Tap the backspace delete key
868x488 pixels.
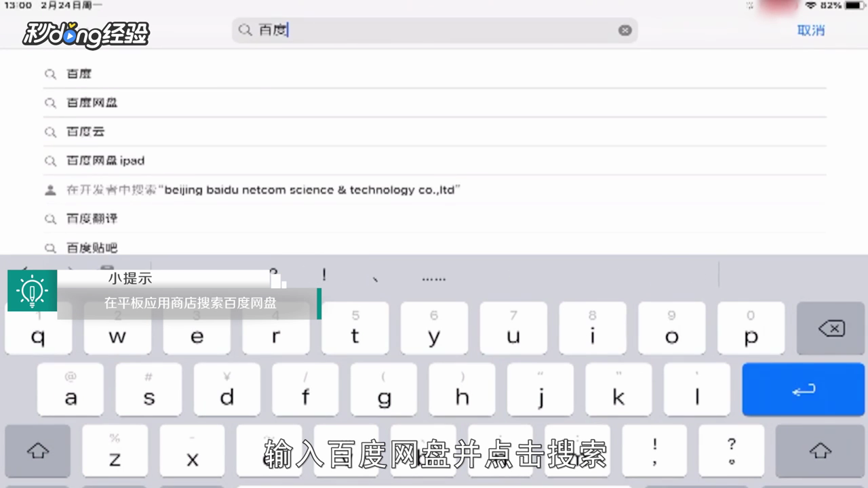[x=831, y=328]
